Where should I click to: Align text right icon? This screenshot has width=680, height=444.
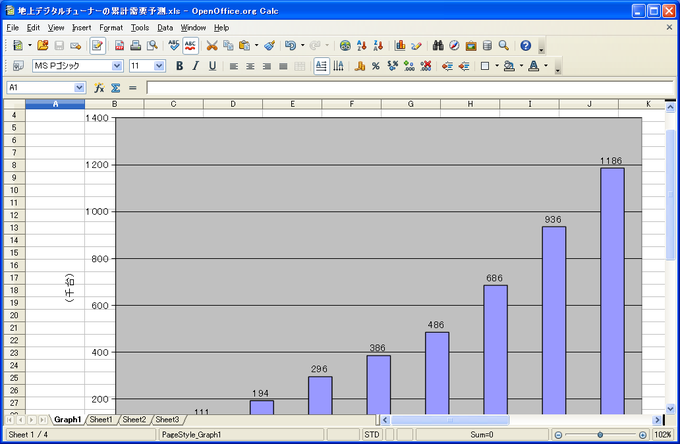[267, 66]
